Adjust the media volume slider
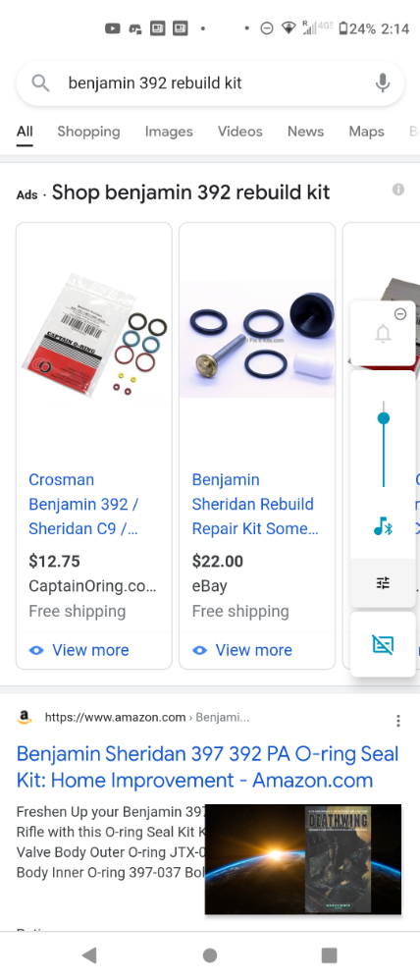The width and height of the screenshot is (420, 980). (x=384, y=444)
